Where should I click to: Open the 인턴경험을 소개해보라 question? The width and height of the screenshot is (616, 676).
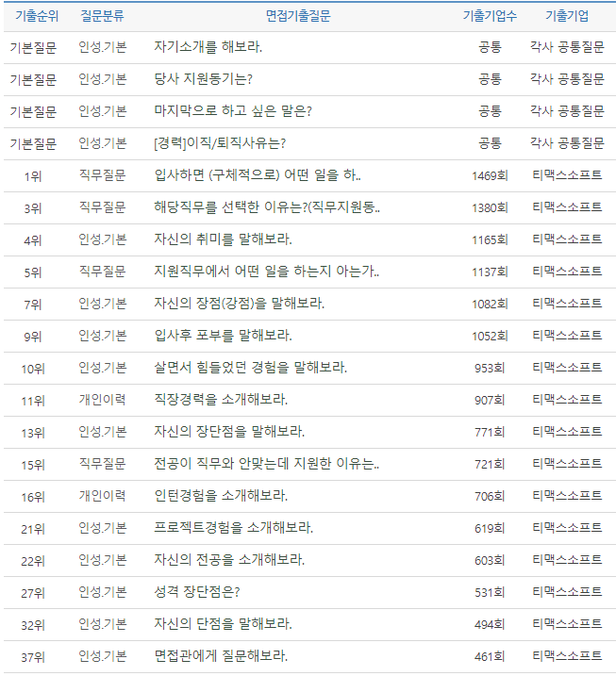pyautogui.click(x=221, y=496)
